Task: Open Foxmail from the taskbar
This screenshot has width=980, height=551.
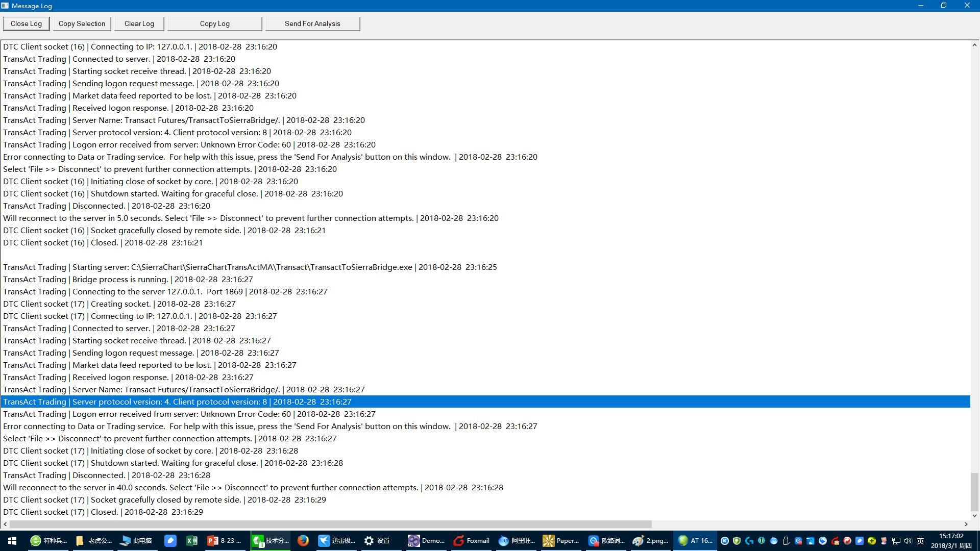Action: click(472, 541)
